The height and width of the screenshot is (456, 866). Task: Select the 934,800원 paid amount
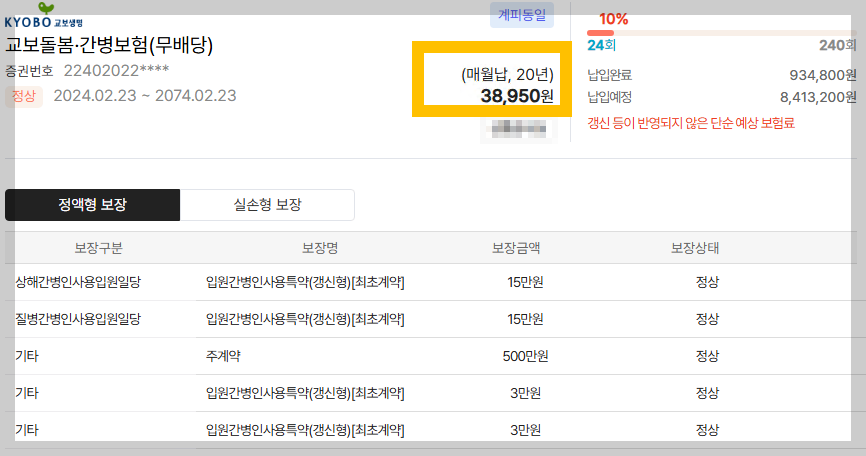(822, 75)
